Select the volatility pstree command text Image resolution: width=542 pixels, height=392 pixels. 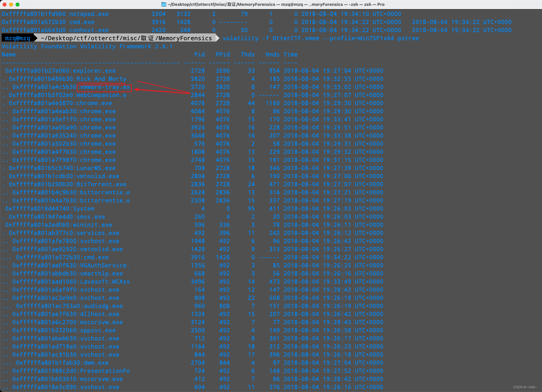point(320,38)
